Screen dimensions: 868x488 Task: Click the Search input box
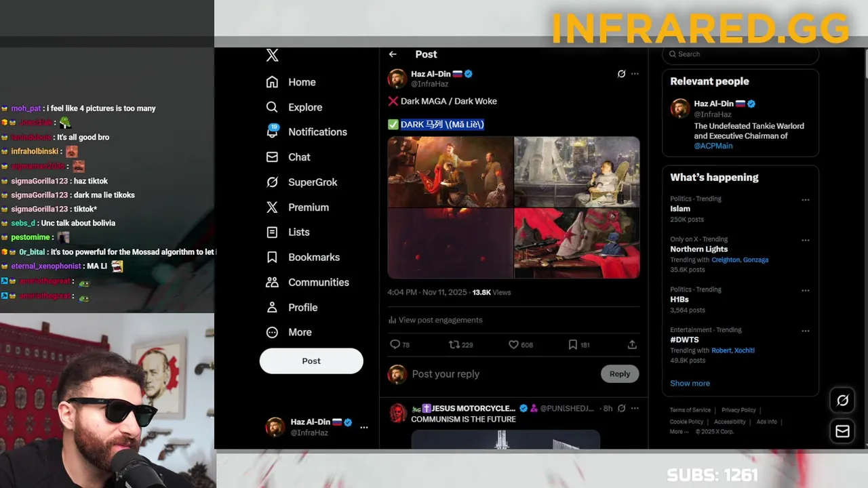click(x=741, y=54)
